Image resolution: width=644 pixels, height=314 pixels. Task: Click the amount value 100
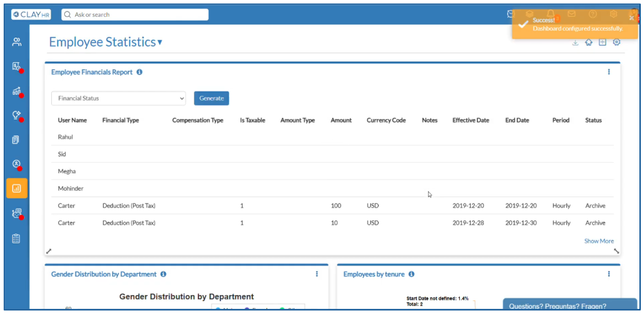[x=335, y=206]
